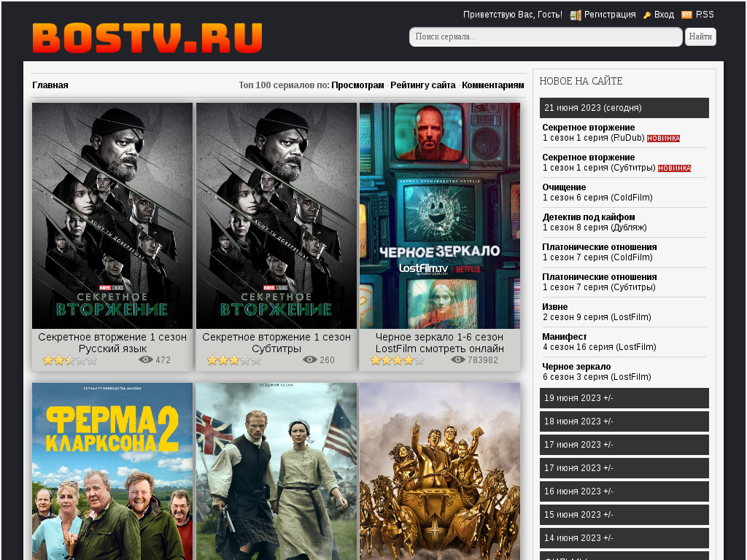
Task: Open Черное зеркало 1-6 сезон LostFilm title
Action: tap(440, 343)
